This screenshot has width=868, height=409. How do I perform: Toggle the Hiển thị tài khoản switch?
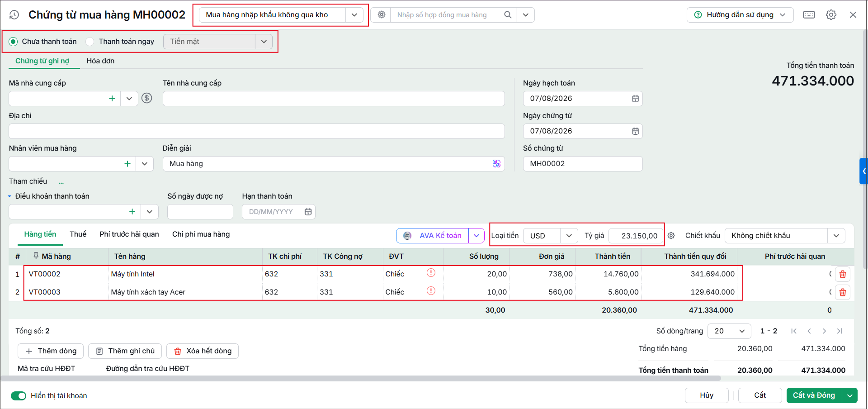click(x=19, y=396)
